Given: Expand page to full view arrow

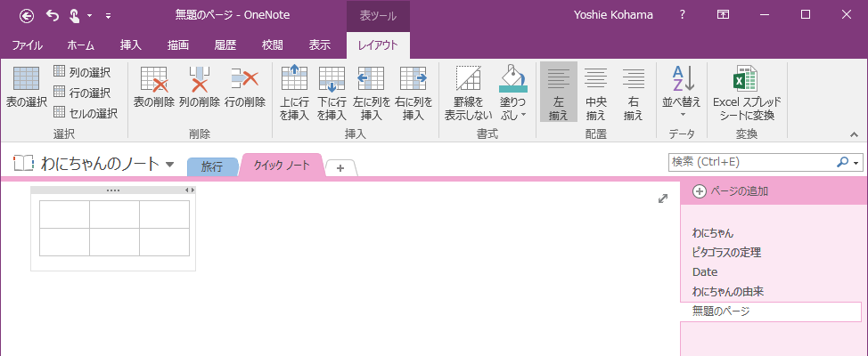Looking at the screenshot, I should click(663, 198).
